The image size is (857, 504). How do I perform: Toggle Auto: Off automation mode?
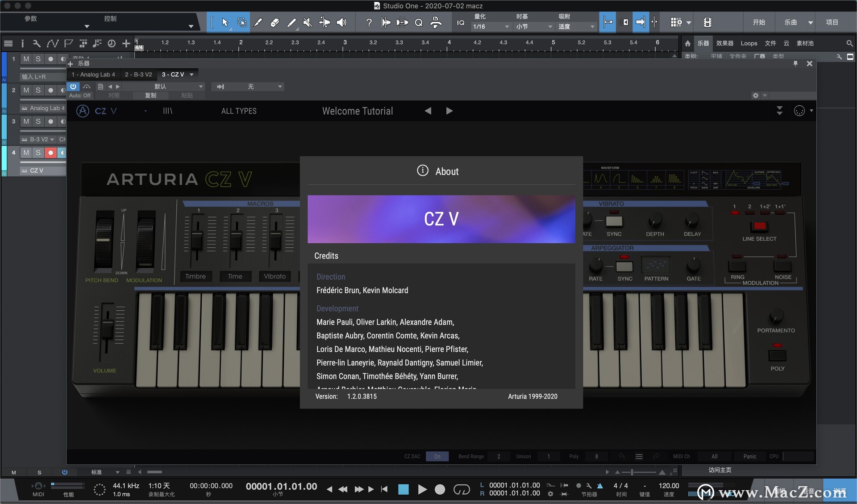point(79,96)
